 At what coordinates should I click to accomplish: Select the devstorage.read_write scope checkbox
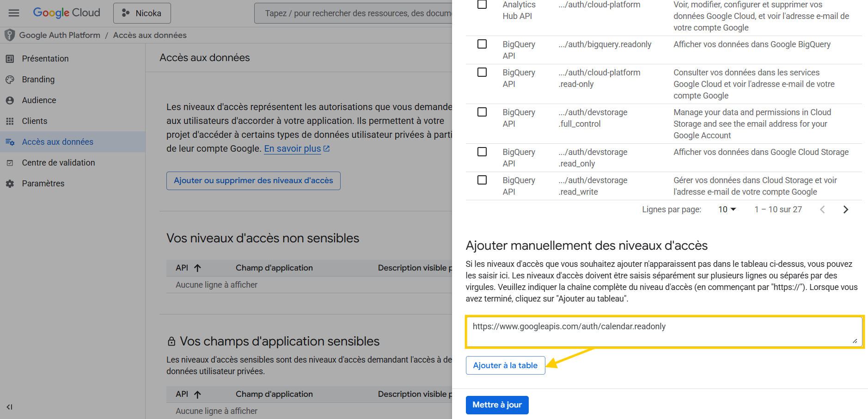tap(482, 180)
